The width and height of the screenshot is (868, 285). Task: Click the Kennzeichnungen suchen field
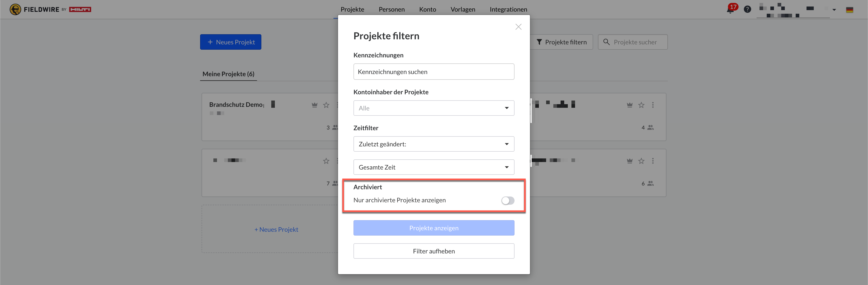tap(433, 72)
